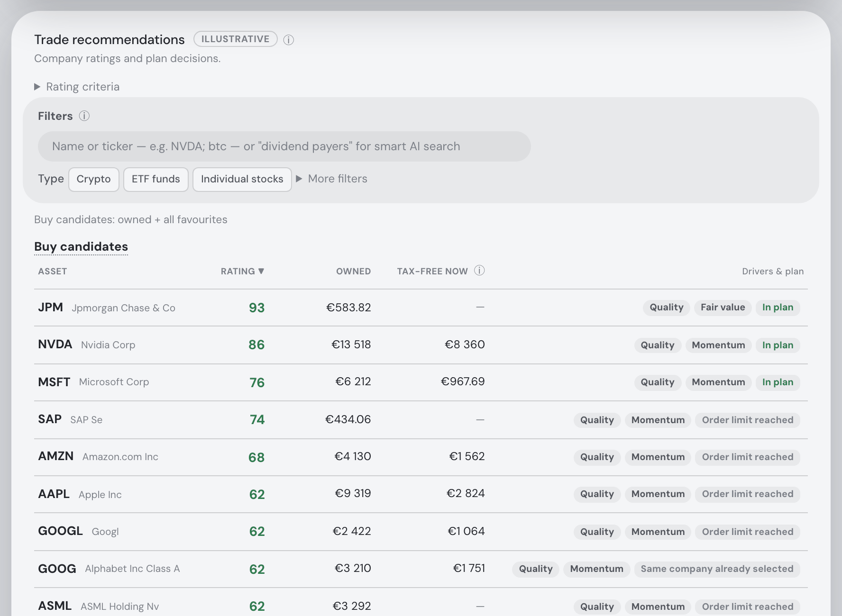Click JPM's Fair value driver tag
The height and width of the screenshot is (616, 842).
tap(723, 308)
